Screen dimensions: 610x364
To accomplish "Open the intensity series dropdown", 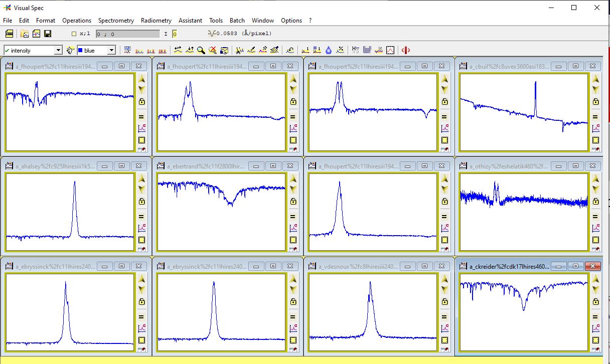I will 58,50.
